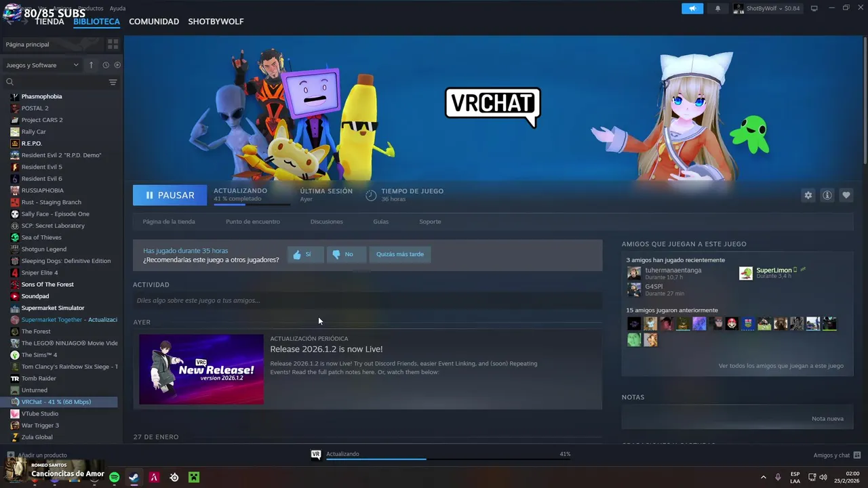Click the thumbs-down No recommendation button
868x488 pixels.
click(x=346, y=254)
